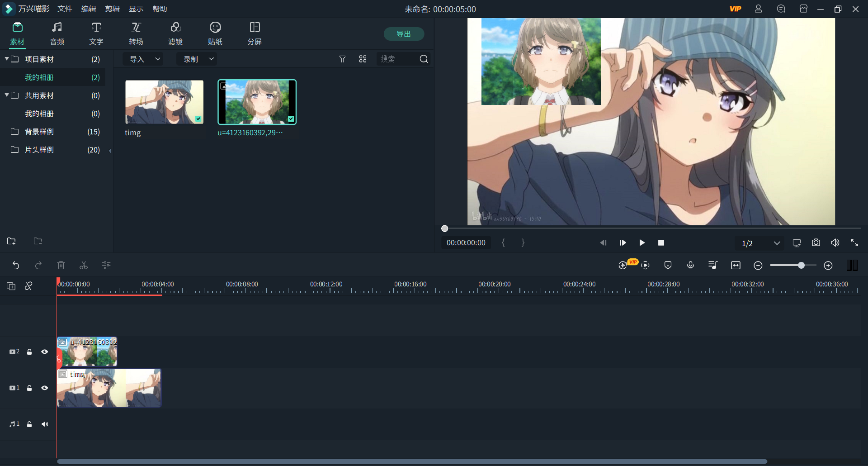
Task: Stop the preview playback
Action: pyautogui.click(x=661, y=243)
